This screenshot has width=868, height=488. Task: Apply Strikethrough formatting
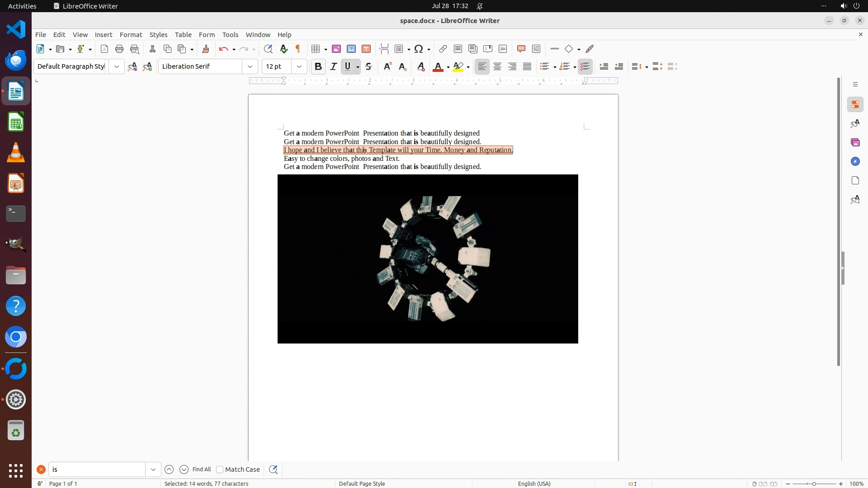368,66
